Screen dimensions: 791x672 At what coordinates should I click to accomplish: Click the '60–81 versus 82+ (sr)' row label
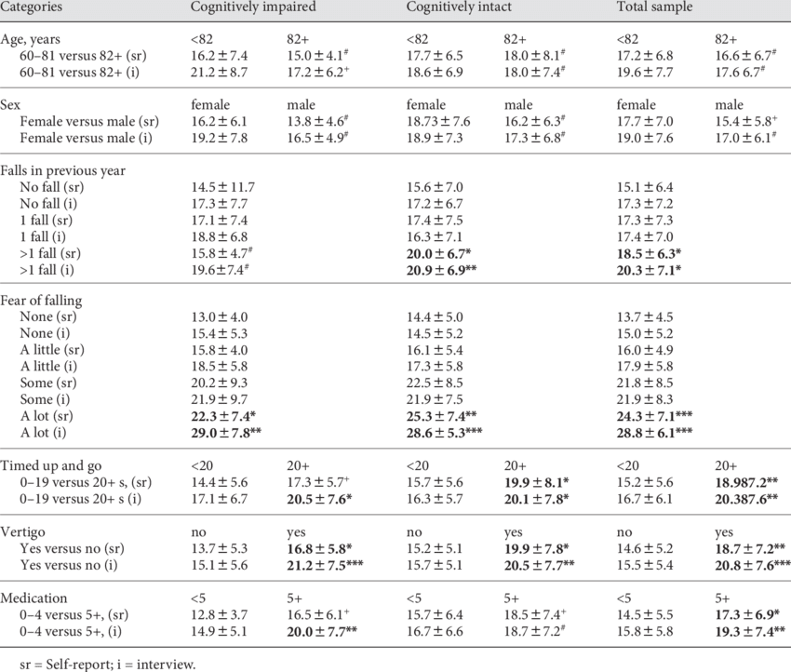(x=83, y=56)
